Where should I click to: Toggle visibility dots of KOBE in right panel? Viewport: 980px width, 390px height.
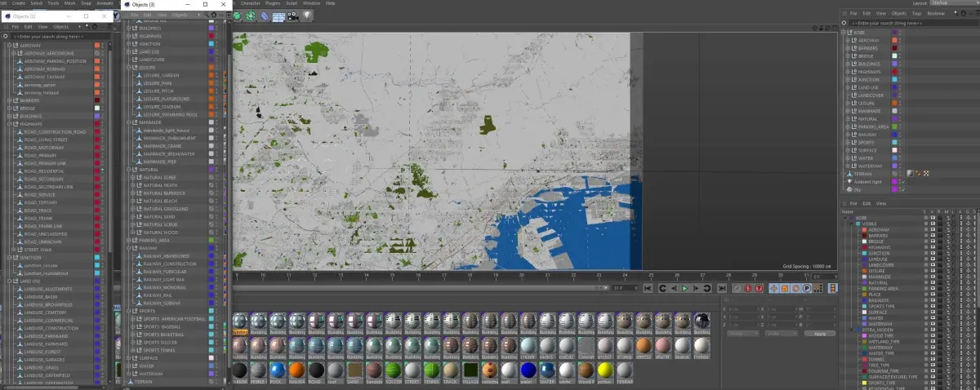(x=900, y=32)
